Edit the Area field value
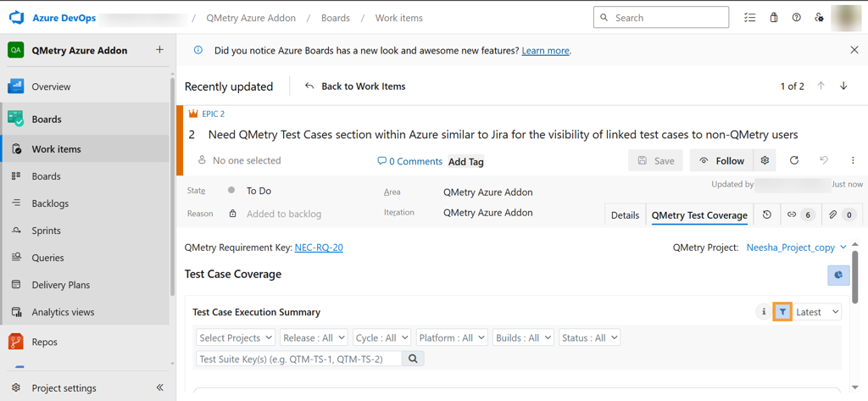 (x=487, y=192)
